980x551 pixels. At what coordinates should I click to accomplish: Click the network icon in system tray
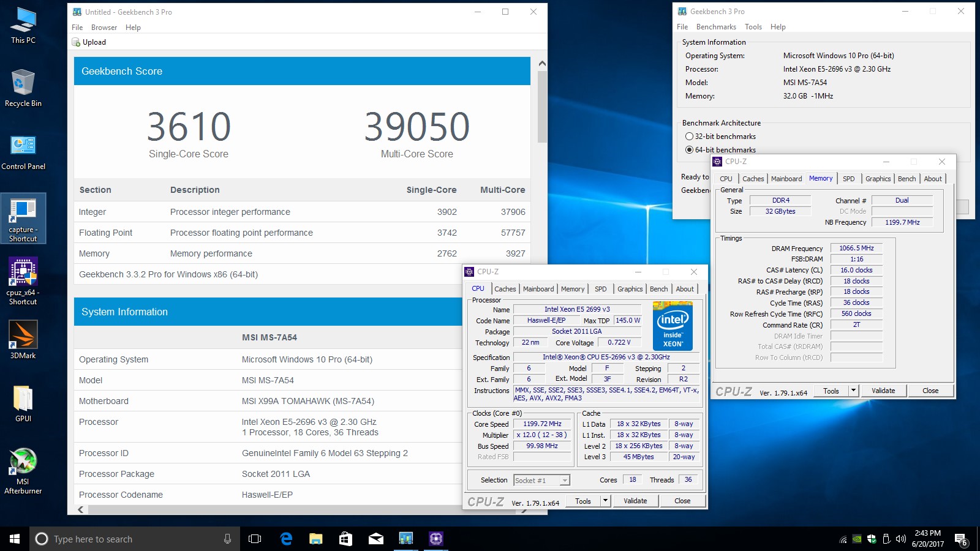843,539
